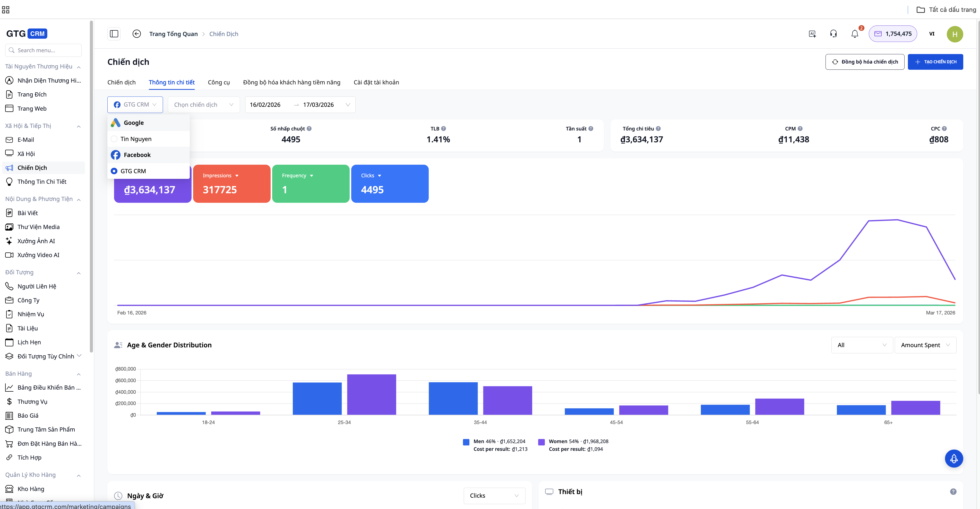980x509 pixels.
Task: Click the Search menu input field
Action: (x=43, y=50)
